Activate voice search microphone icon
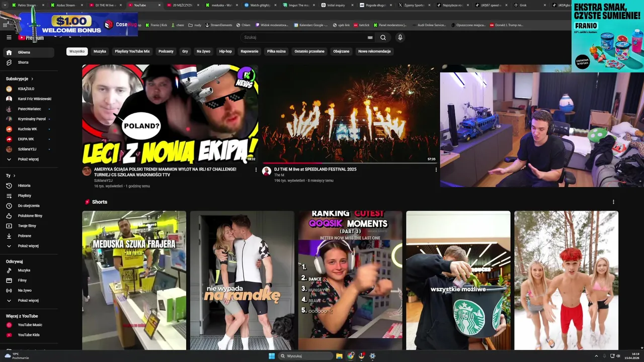The height and width of the screenshot is (362, 644). [400, 37]
